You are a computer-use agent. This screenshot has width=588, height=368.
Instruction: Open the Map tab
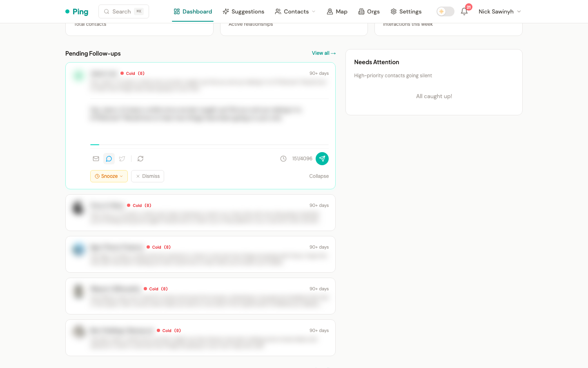point(337,11)
